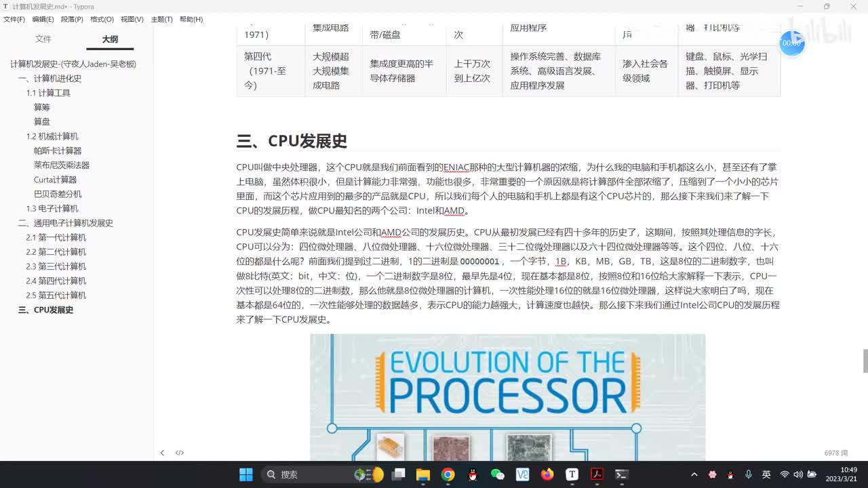Go to outline item 算盘
This screenshot has width=868, height=488.
(42, 122)
